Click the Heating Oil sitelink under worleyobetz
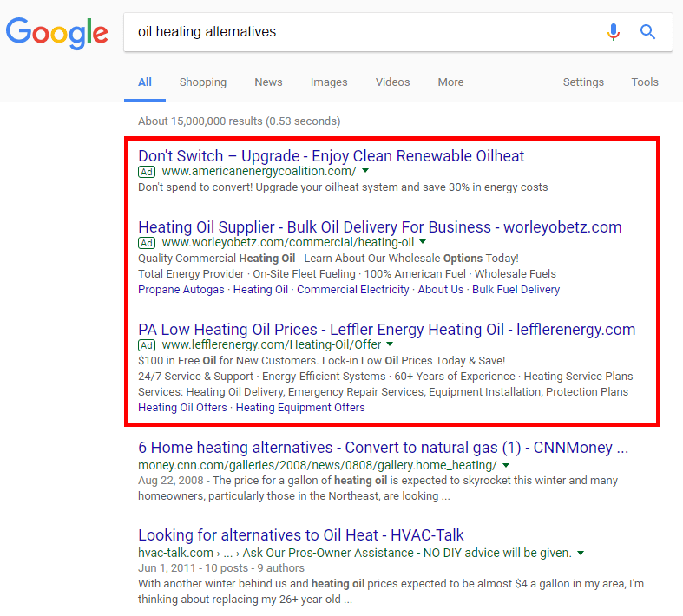 (x=260, y=290)
